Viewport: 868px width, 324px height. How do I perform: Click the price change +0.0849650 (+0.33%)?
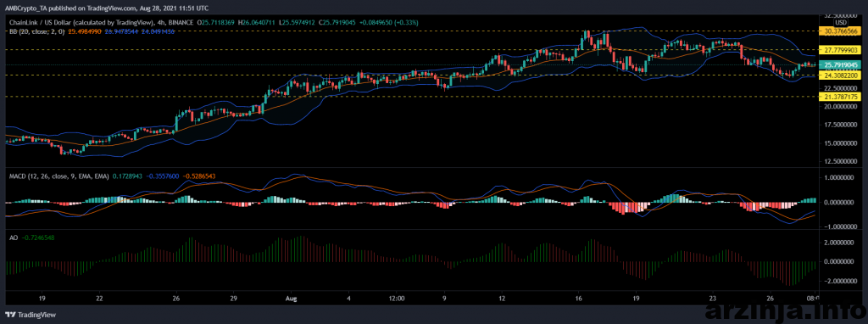[x=389, y=23]
